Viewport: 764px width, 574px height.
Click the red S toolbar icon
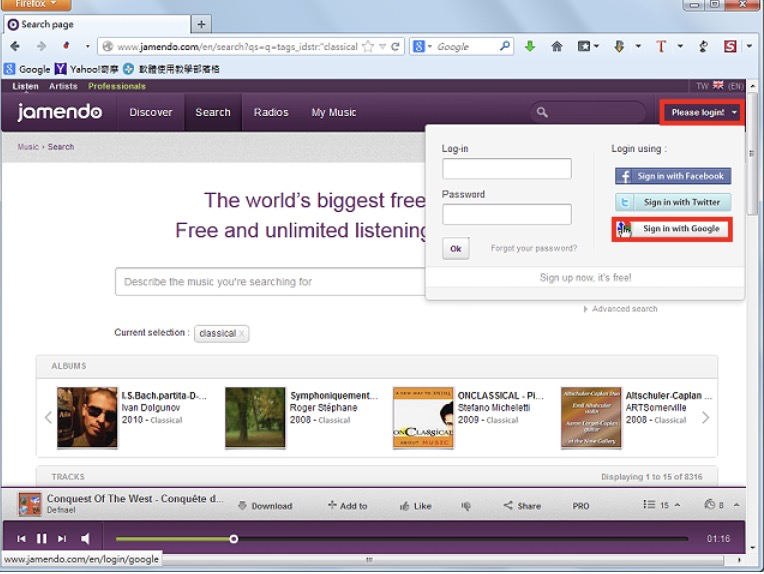tap(730, 47)
